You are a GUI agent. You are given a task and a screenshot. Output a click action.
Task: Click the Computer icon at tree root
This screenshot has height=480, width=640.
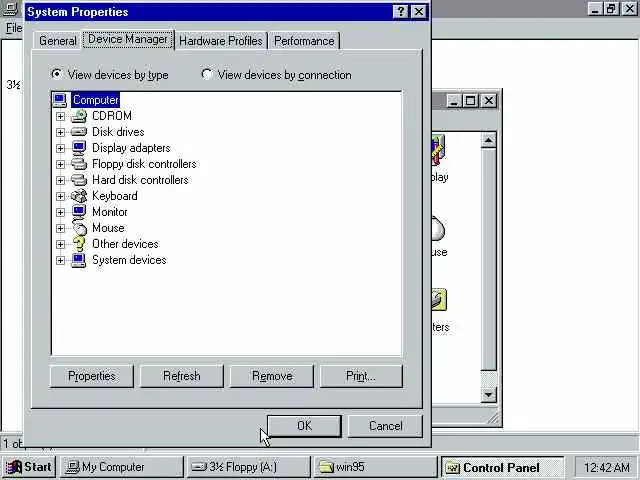click(x=60, y=100)
